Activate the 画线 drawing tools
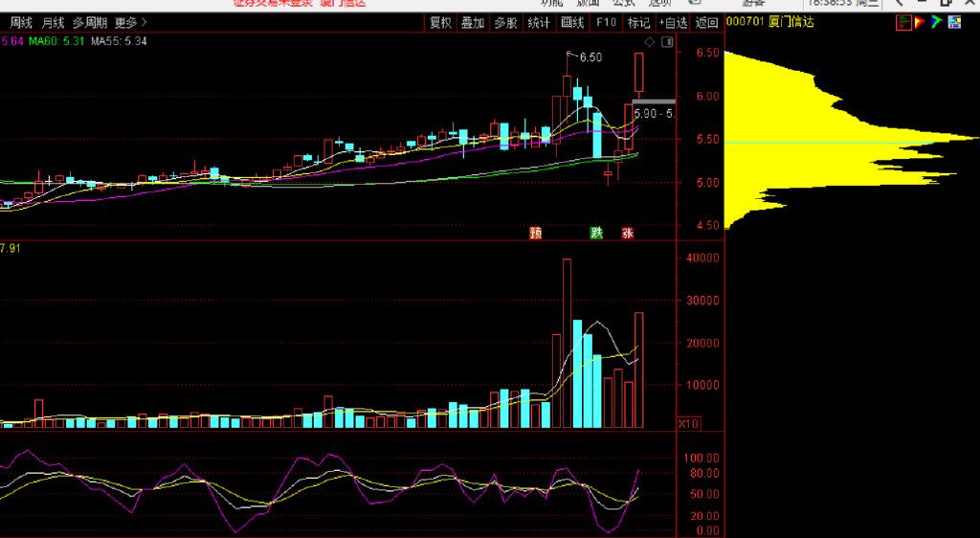Image resolution: width=980 pixels, height=538 pixels. pos(572,23)
